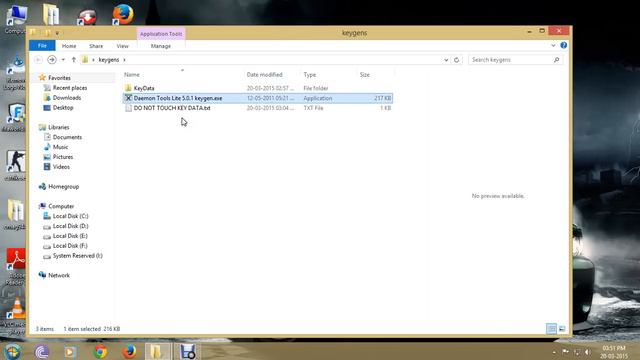The image size is (640, 360).
Task: Open Local Disk (C:)
Action: click(x=70, y=216)
